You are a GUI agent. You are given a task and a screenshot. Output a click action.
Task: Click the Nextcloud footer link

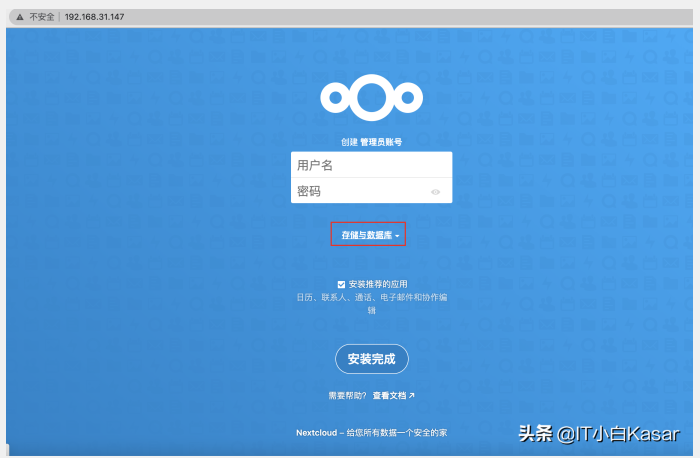click(x=317, y=433)
